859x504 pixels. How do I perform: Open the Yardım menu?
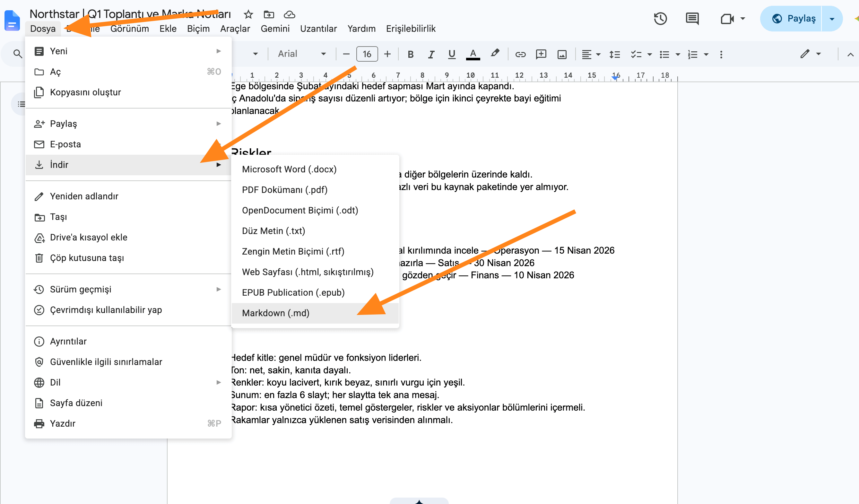coord(361,29)
